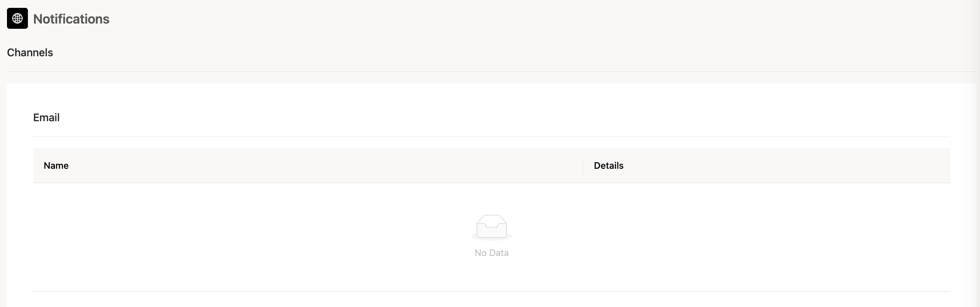Click the empty inbox tray icon
This screenshot has height=307, width=980.
(492, 227)
